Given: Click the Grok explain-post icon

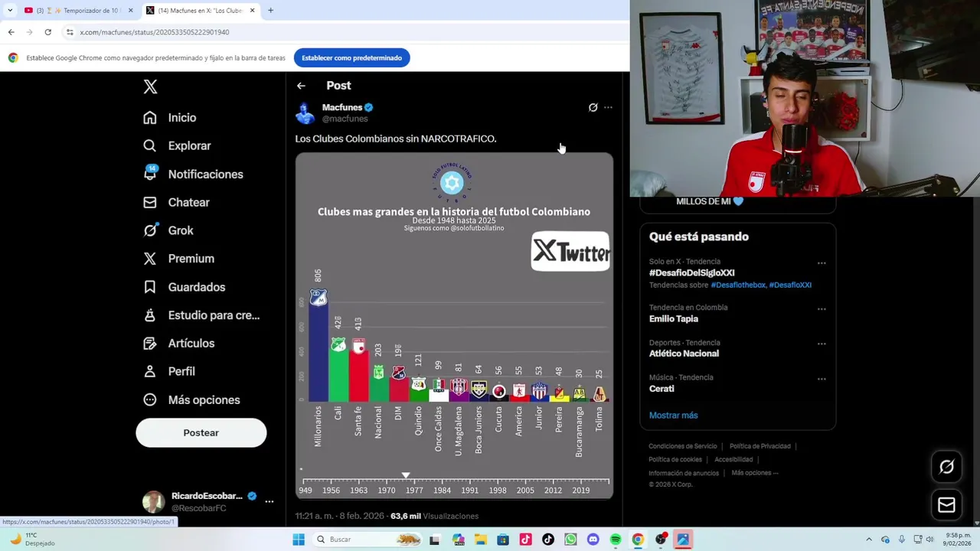Looking at the screenshot, I should point(593,107).
